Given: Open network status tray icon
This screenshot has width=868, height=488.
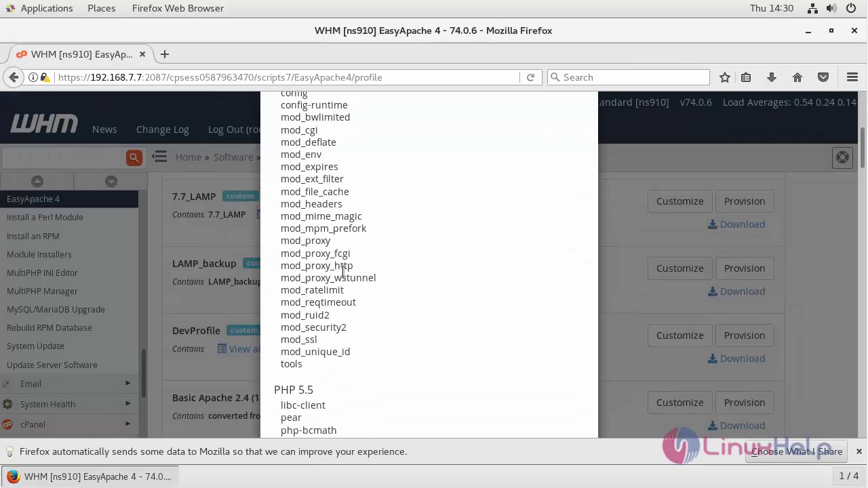Looking at the screenshot, I should 812,8.
